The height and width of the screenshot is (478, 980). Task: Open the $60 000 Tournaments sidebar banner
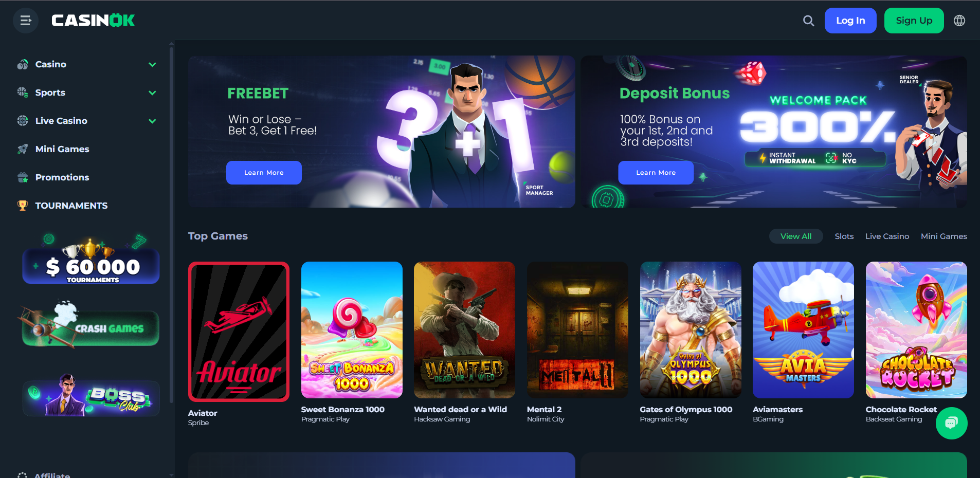coord(91,261)
